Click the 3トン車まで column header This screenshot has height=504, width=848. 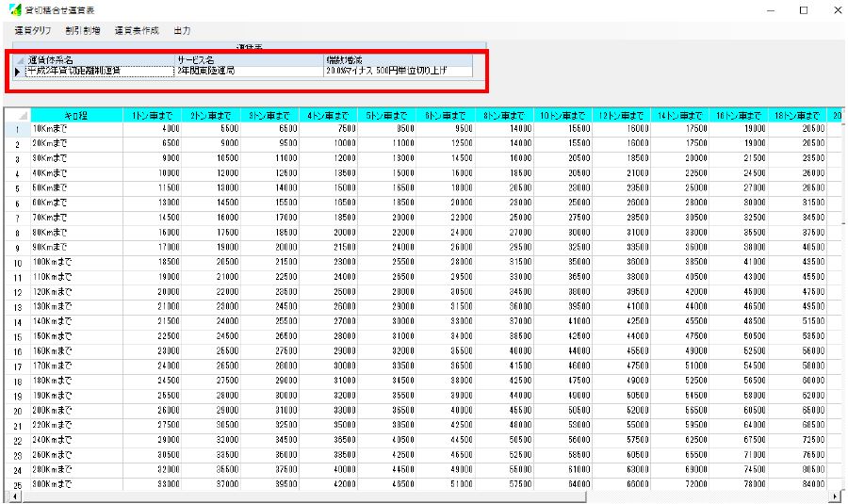tap(269, 115)
